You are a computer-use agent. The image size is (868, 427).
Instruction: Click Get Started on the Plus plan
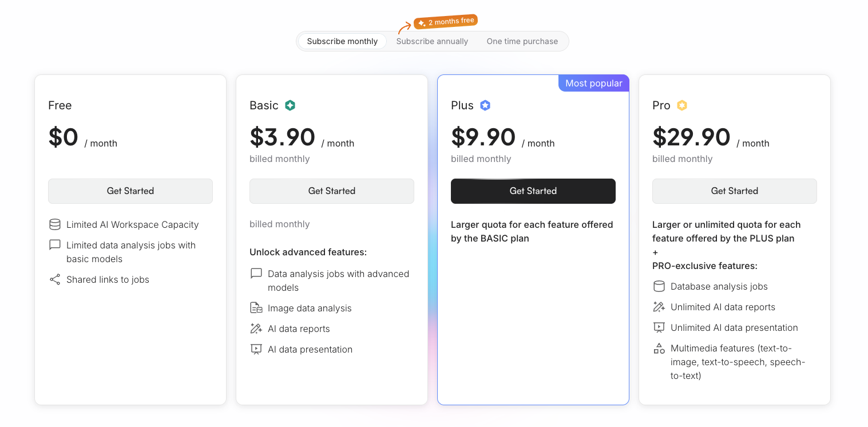tap(533, 191)
